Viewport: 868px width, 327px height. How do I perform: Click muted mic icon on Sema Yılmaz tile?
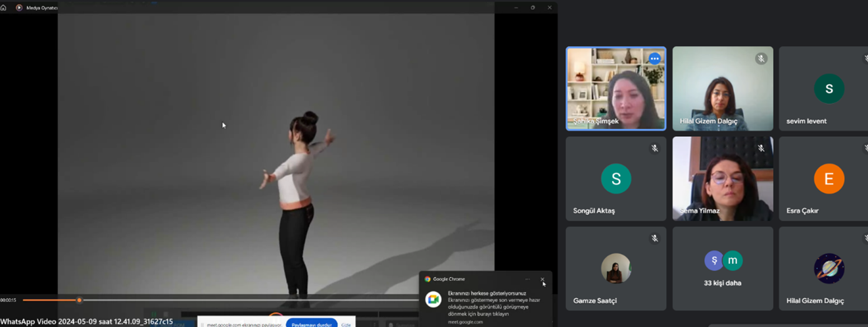point(761,149)
